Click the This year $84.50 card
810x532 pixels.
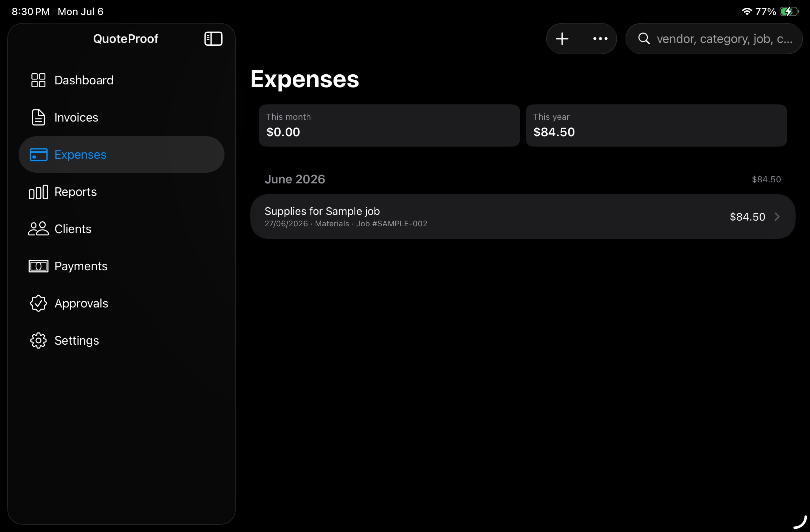click(656, 125)
